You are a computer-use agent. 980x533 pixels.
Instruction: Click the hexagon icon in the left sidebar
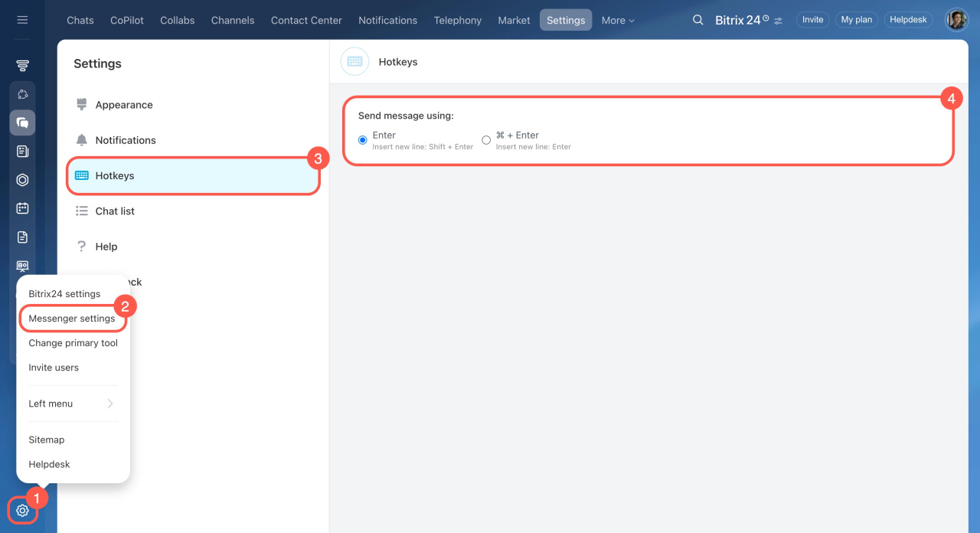point(22,180)
